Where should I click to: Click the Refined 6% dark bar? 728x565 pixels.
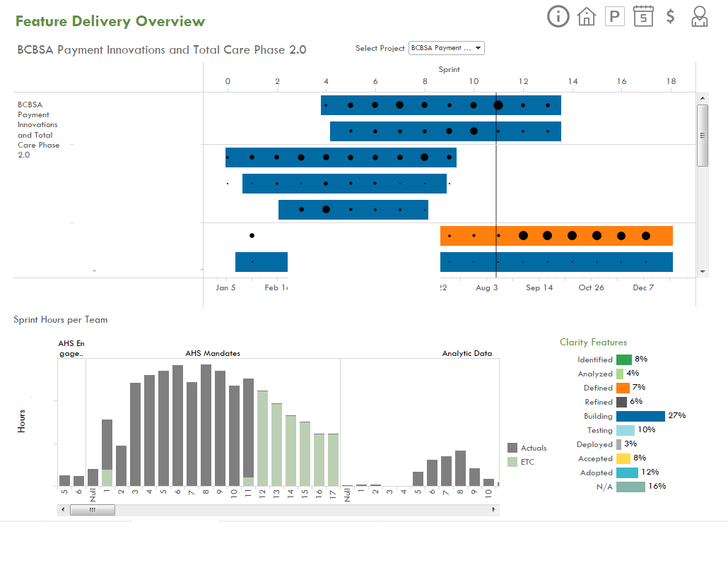tap(622, 402)
